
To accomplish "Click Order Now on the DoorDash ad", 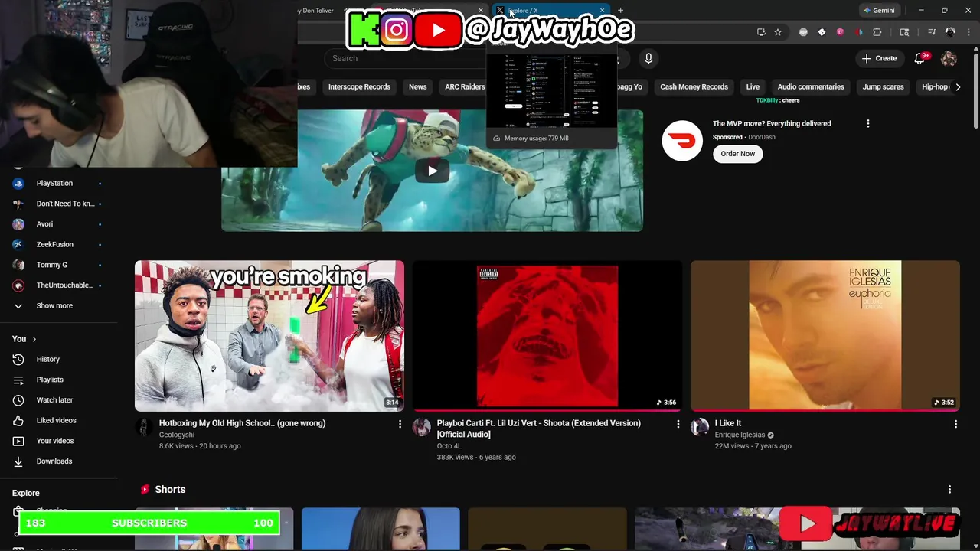I will point(737,154).
